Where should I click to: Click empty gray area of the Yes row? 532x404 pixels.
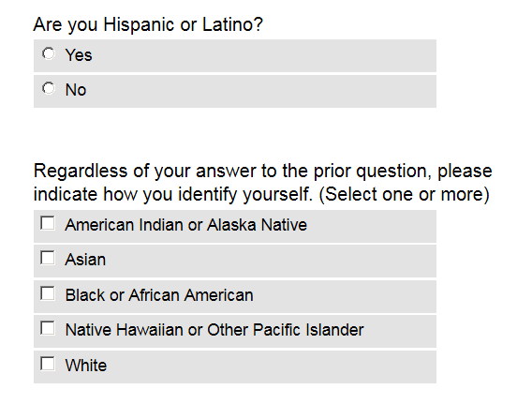(265, 55)
